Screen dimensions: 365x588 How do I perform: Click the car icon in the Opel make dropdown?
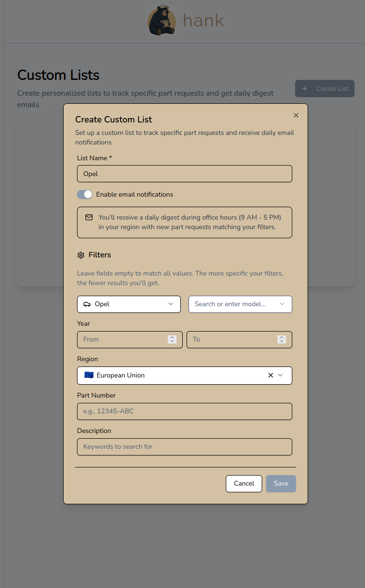(x=87, y=304)
